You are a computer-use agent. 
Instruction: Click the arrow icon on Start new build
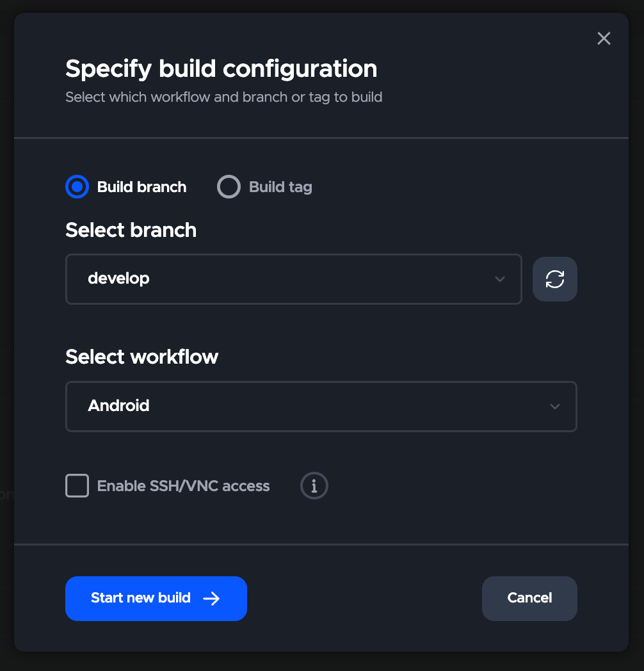[211, 598]
